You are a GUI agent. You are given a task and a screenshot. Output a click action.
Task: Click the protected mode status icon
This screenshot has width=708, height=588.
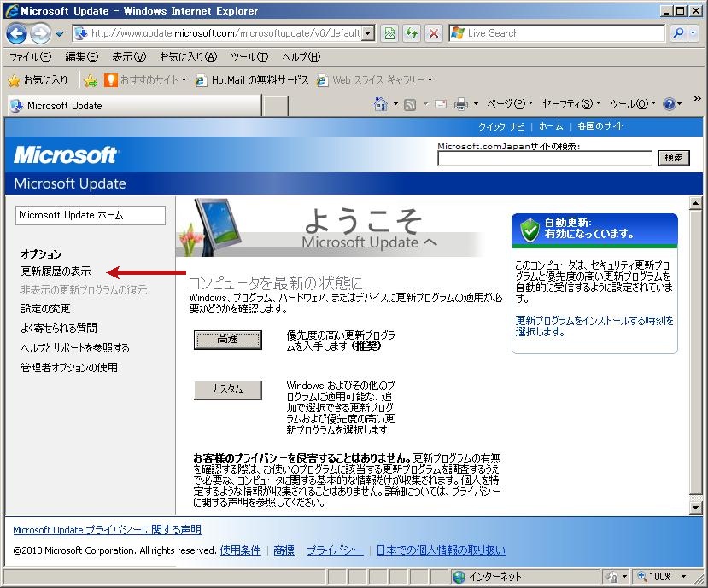(x=612, y=577)
